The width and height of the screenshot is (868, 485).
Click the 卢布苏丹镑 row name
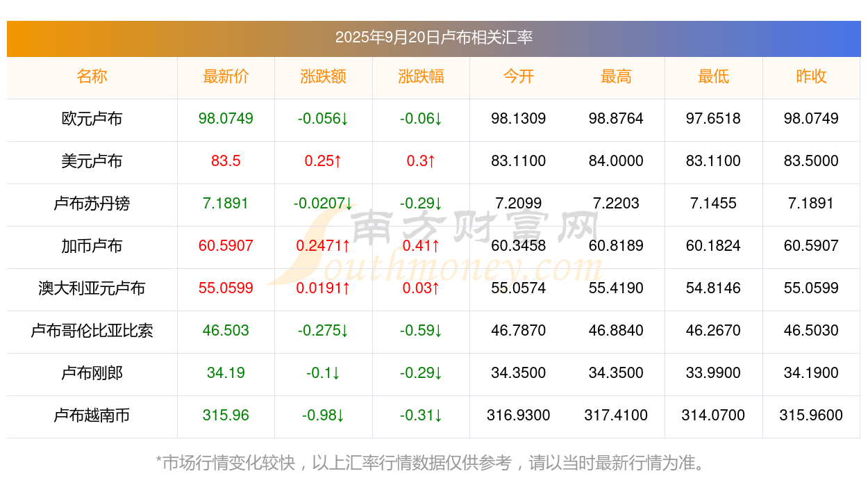tap(92, 204)
